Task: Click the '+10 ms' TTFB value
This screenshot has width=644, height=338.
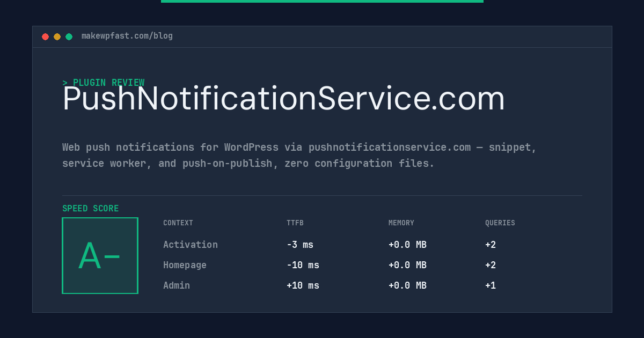Action: 303,285
